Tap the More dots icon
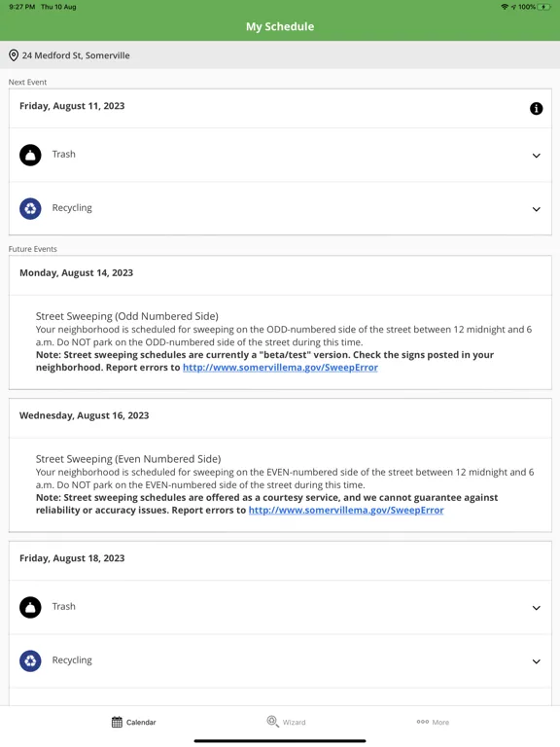The height and width of the screenshot is (747, 560). 423,722
